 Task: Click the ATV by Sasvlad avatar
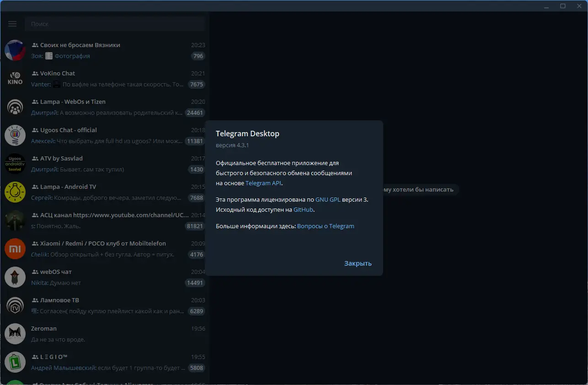[x=15, y=164]
